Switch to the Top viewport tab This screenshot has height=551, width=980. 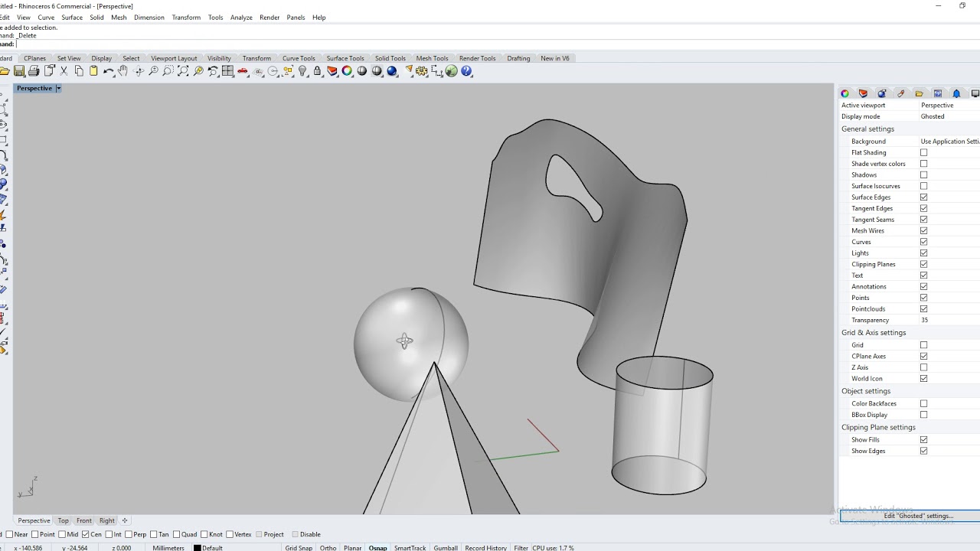pyautogui.click(x=63, y=521)
